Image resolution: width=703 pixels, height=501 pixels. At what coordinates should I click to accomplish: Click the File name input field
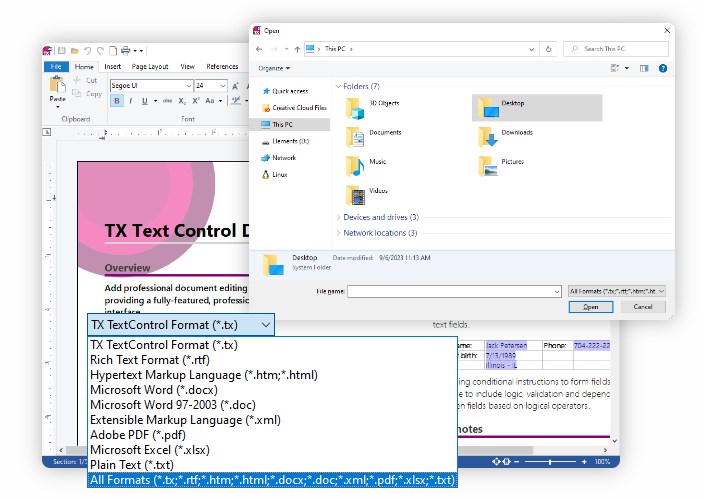pos(454,292)
